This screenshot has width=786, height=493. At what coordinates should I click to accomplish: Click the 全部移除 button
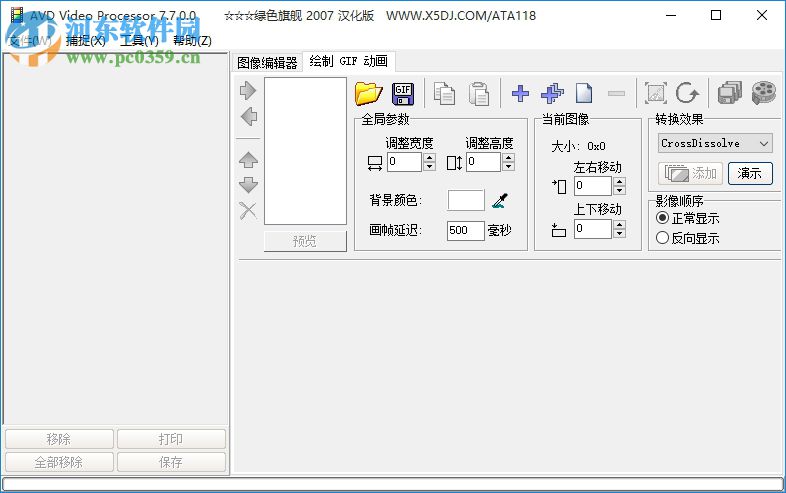pyautogui.click(x=59, y=462)
